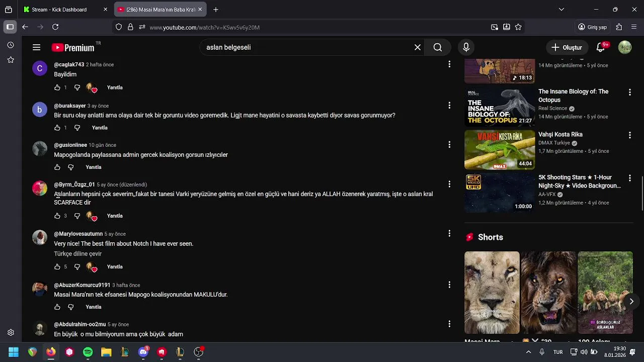The height and width of the screenshot is (362, 644).
Task: Open File Explorer from the taskbar
Action: coord(106,352)
